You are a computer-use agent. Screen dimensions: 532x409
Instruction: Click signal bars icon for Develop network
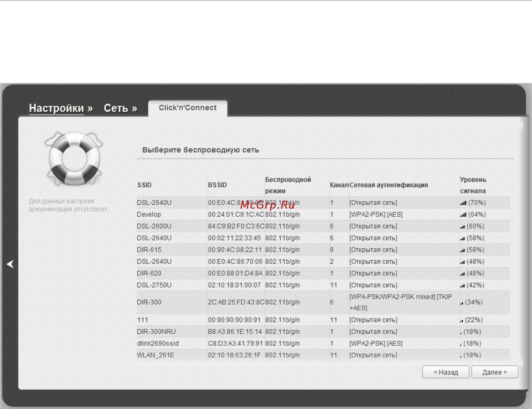coord(463,215)
